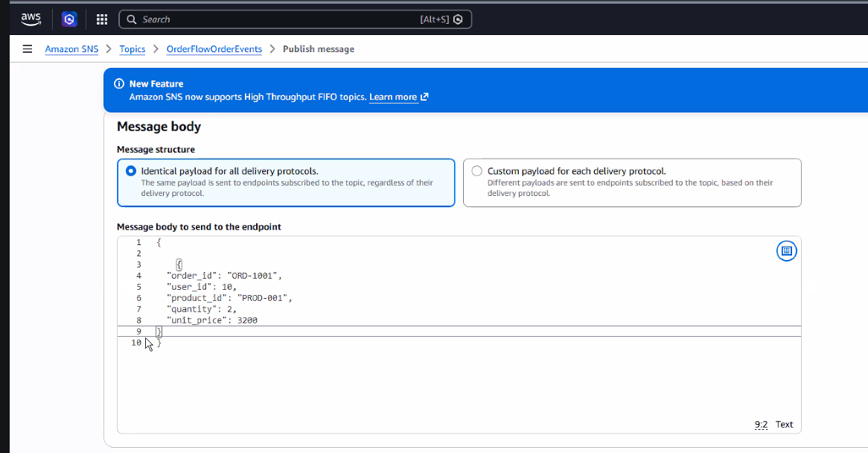Click the Amazon Q icon in search bar
The image size is (868, 453).
[458, 19]
